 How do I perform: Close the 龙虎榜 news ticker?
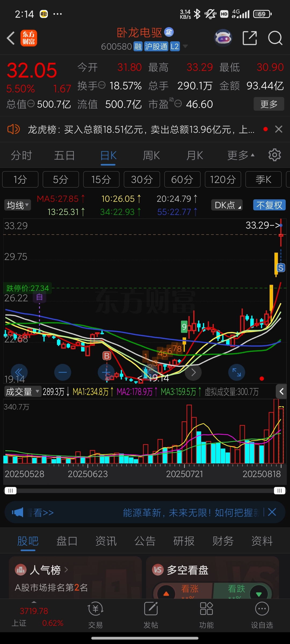[279, 129]
